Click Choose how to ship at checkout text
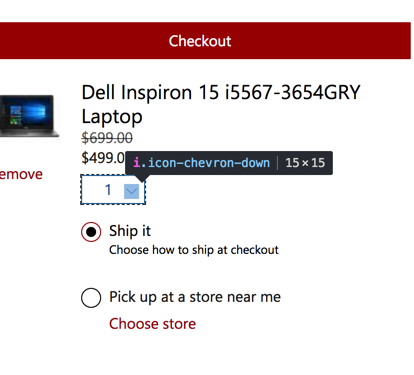The height and width of the screenshot is (375, 414). pos(194,250)
